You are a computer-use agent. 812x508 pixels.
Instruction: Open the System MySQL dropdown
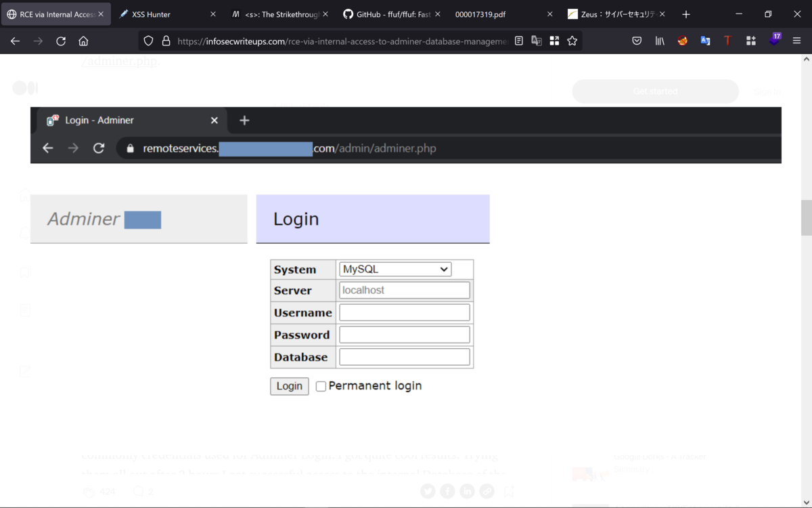(395, 269)
